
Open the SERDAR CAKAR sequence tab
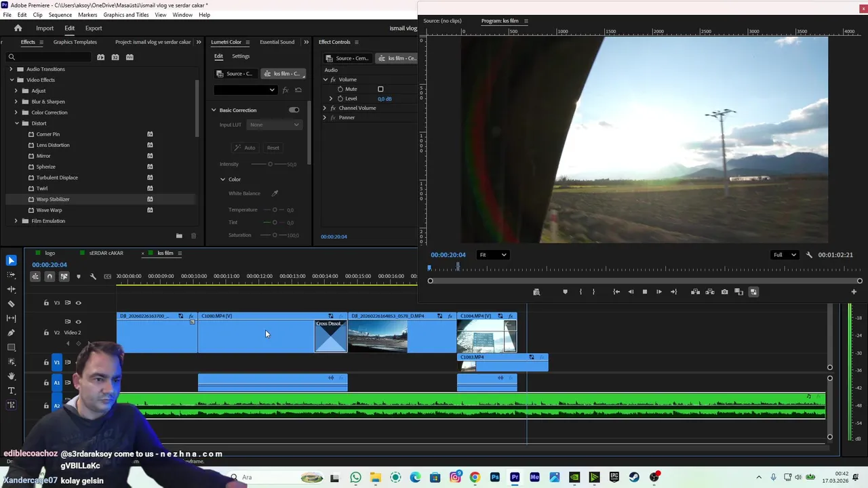click(x=106, y=253)
